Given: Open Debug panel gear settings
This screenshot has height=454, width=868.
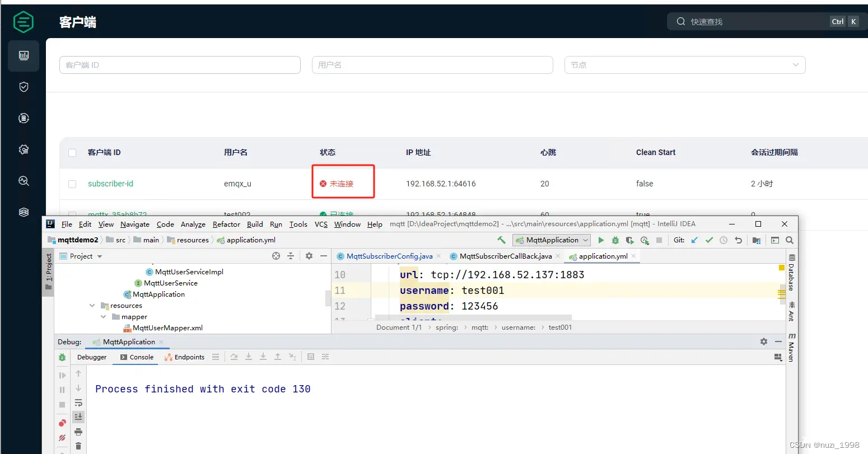Looking at the screenshot, I should coord(764,341).
